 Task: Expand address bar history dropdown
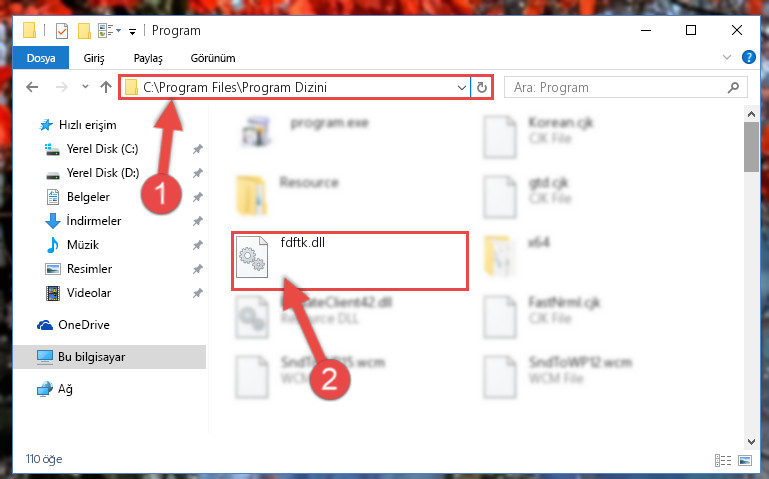coord(461,88)
